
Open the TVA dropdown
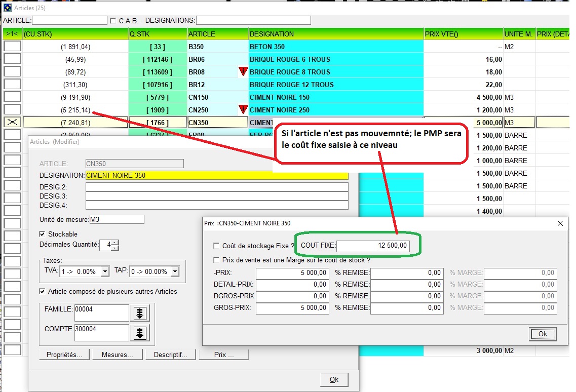click(105, 272)
